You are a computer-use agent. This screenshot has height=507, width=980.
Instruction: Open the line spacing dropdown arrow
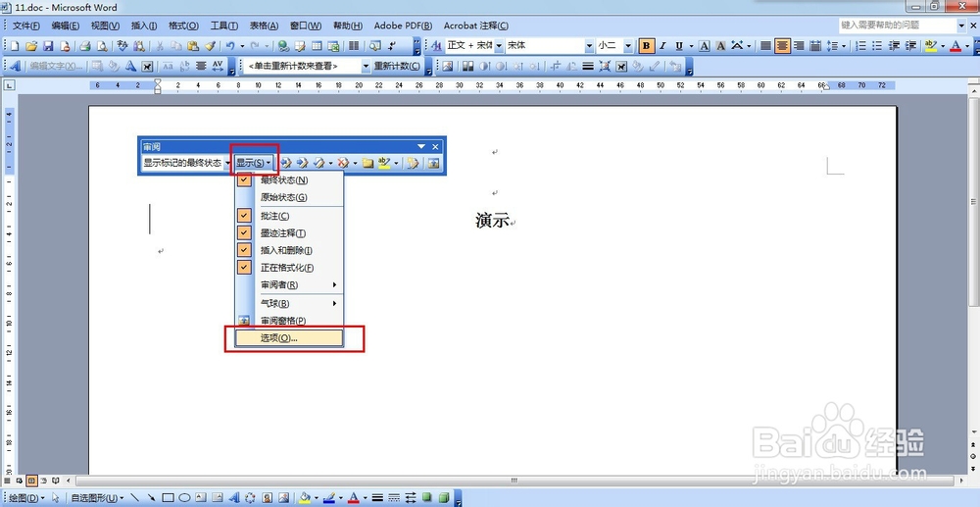coord(844,46)
